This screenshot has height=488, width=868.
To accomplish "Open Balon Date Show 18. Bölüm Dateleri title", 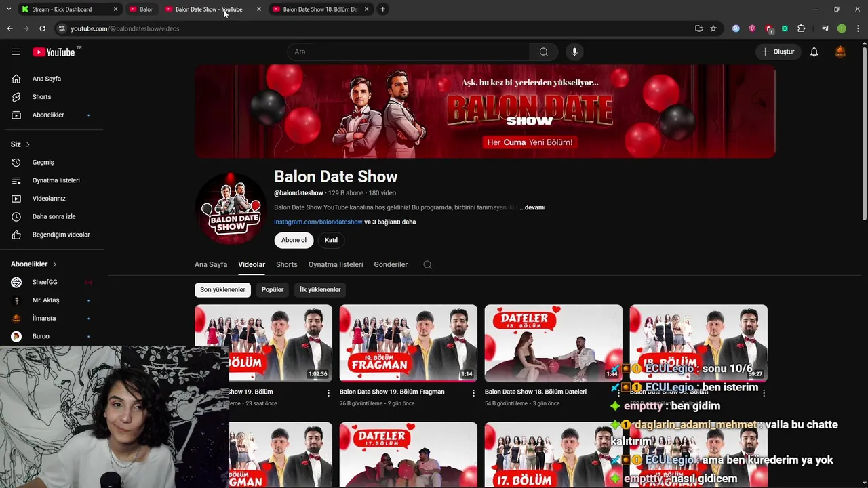I will 536,392.
